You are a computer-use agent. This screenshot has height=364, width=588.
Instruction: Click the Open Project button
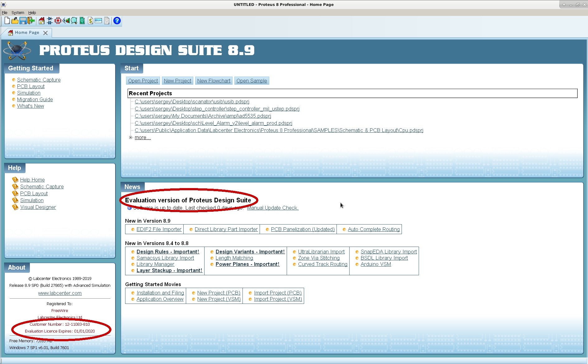tap(143, 81)
